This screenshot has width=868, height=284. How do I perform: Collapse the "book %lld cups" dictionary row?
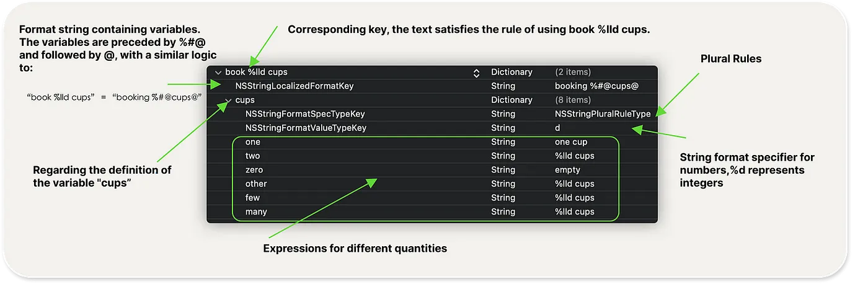(x=218, y=73)
